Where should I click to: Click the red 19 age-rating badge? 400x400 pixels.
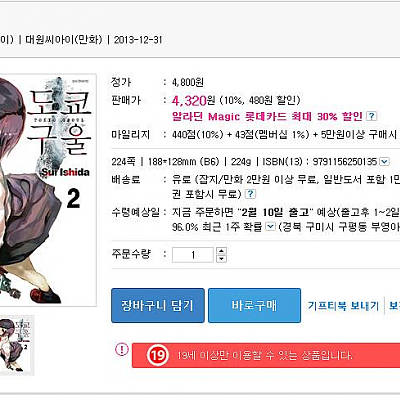157,355
